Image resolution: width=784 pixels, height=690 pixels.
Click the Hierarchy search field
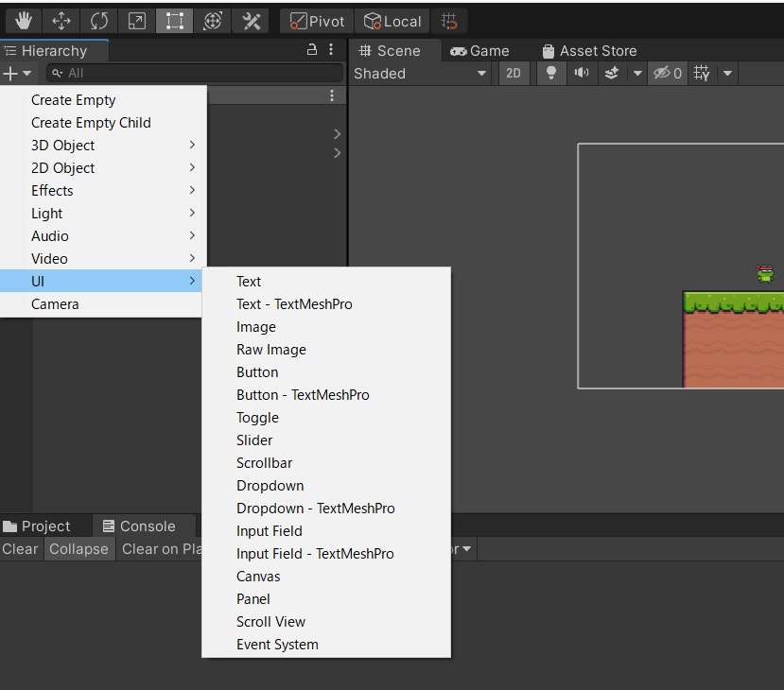(195, 73)
